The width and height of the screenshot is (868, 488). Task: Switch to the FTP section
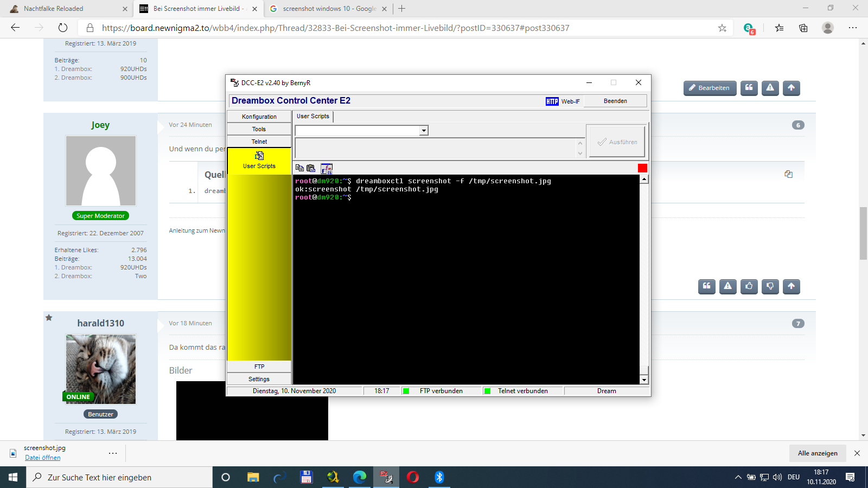[259, 367]
